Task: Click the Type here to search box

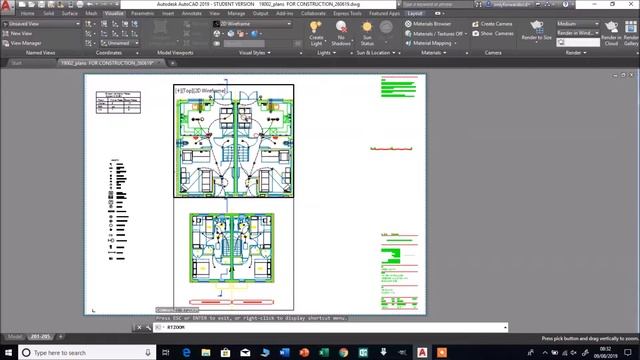Action: (87, 352)
